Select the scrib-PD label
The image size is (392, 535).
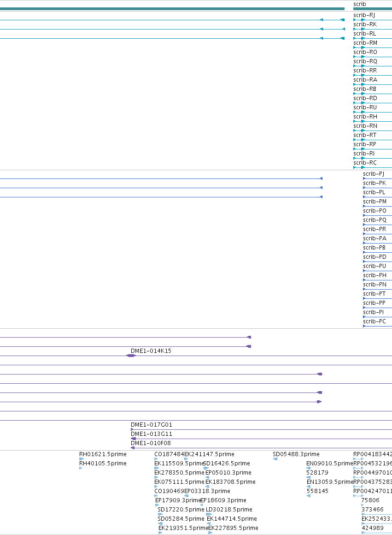click(x=375, y=256)
